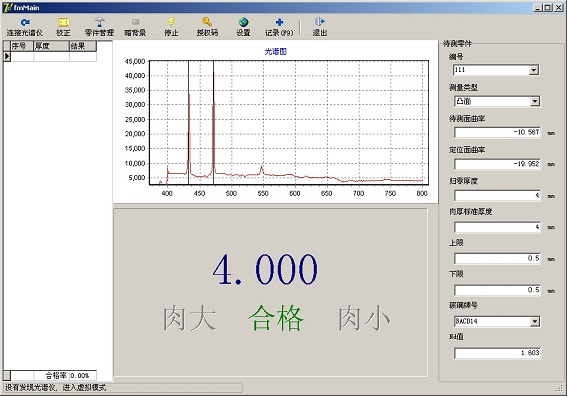The image size is (567, 396).
Task: Open the 校正 calibration tool
Action: pyautogui.click(x=63, y=27)
